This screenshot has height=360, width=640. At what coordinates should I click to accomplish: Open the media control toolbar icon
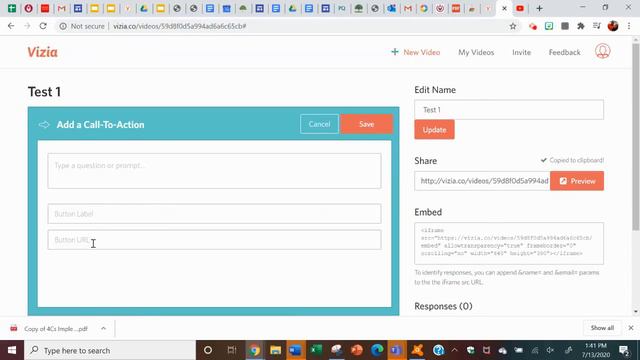click(597, 26)
